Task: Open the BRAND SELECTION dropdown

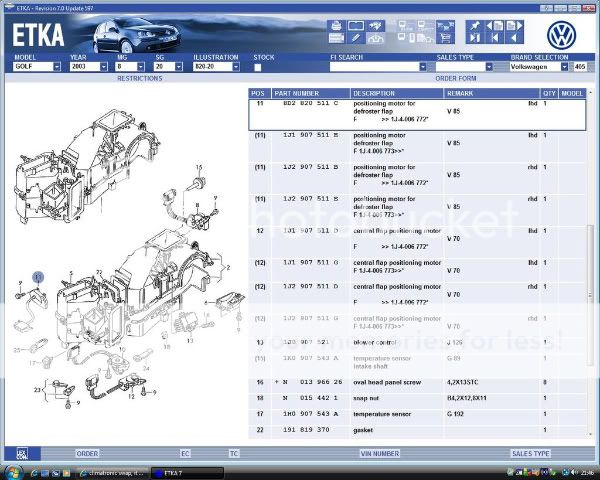Action: tap(566, 67)
